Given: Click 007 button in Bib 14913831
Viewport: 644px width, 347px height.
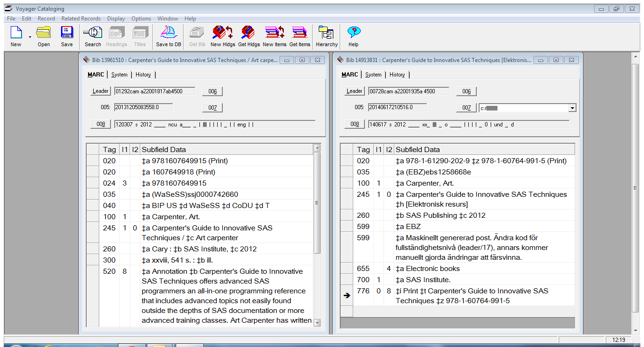Looking at the screenshot, I should pos(466,108).
